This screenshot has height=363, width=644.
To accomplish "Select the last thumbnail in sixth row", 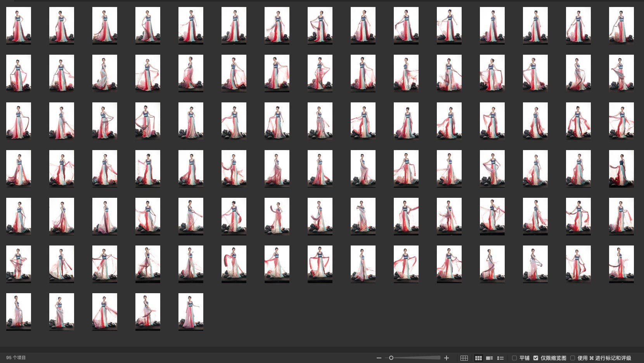I will coord(621,264).
